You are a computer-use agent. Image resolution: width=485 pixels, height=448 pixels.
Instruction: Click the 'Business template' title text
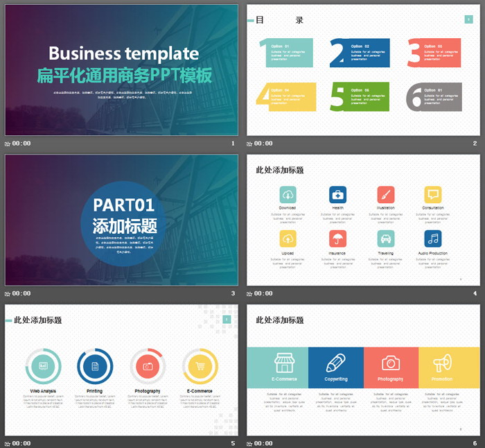pos(124,53)
